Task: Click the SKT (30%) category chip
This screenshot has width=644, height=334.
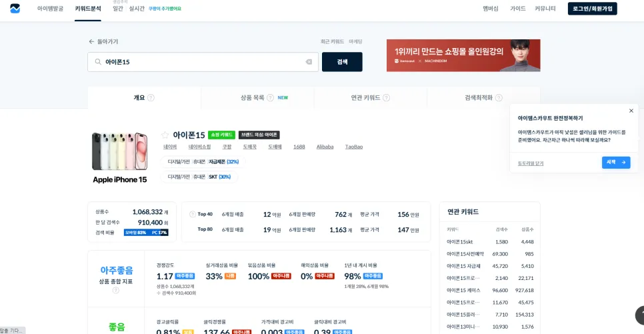Action: click(199, 177)
